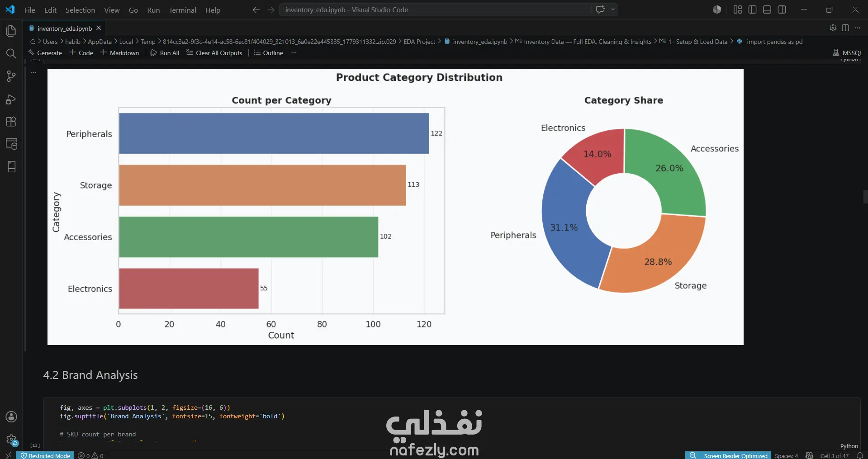868x459 pixels.
Task: Click the Restricted Mode status bar item
Action: pos(45,455)
